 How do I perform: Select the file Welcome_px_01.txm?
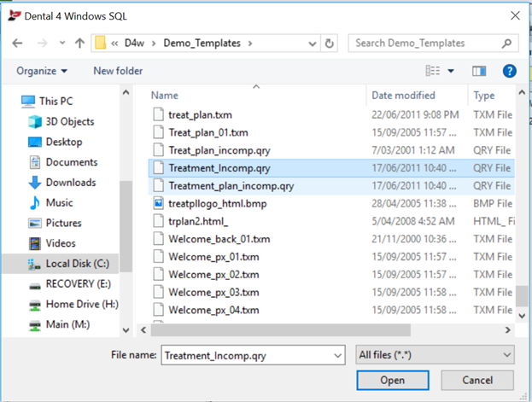click(213, 257)
